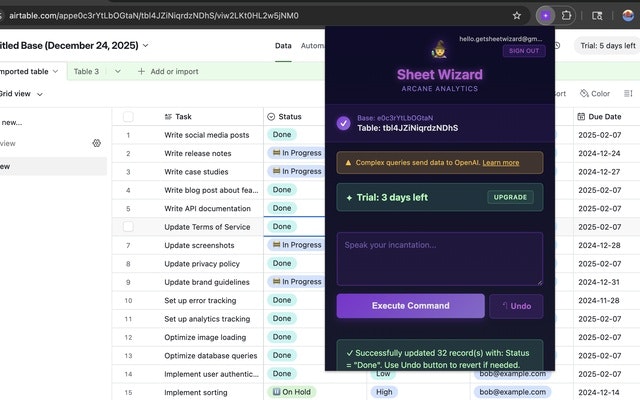Click the connected checkmark badge in Sheet Wizard
The height and width of the screenshot is (400, 640).
pyautogui.click(x=344, y=123)
